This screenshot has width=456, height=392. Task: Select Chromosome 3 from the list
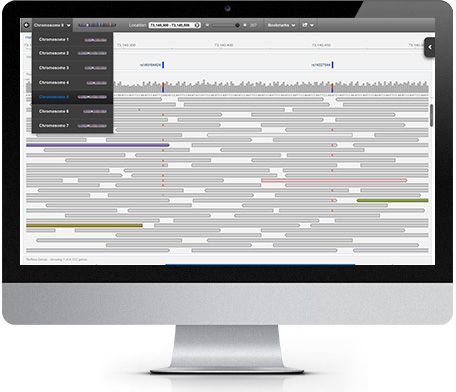72,68
